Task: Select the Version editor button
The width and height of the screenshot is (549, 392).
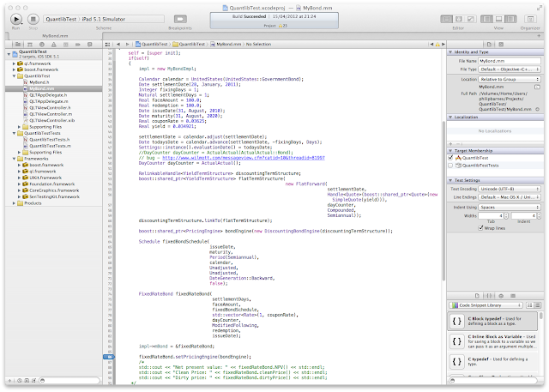Action: click(471, 19)
